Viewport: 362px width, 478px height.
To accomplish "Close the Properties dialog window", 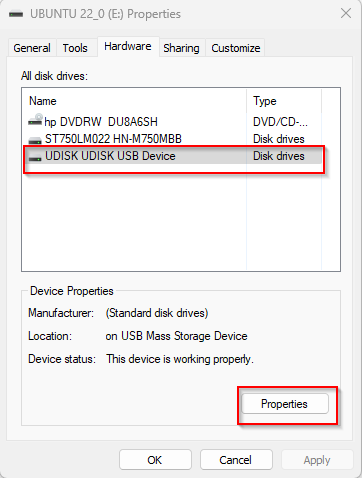I will pyautogui.click(x=346, y=14).
